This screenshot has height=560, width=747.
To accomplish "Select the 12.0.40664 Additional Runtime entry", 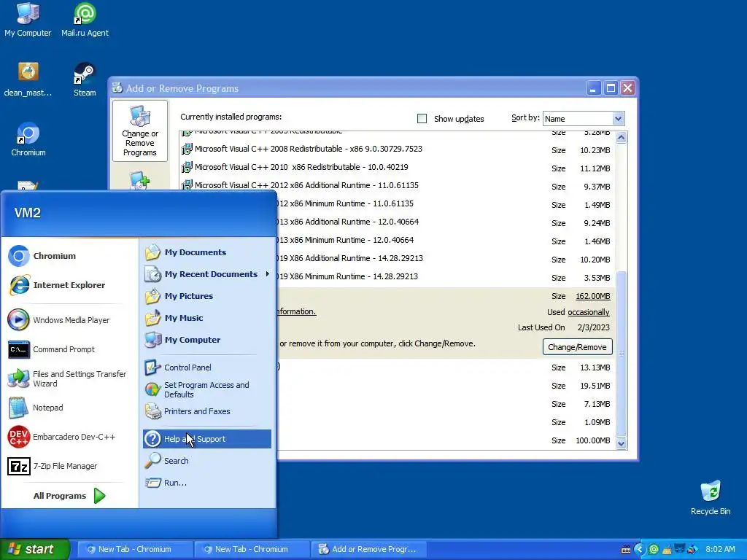I will [x=446, y=222].
